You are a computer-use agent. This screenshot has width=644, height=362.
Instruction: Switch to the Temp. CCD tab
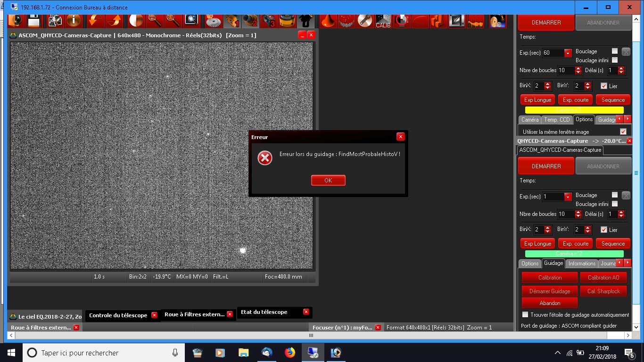tap(557, 120)
